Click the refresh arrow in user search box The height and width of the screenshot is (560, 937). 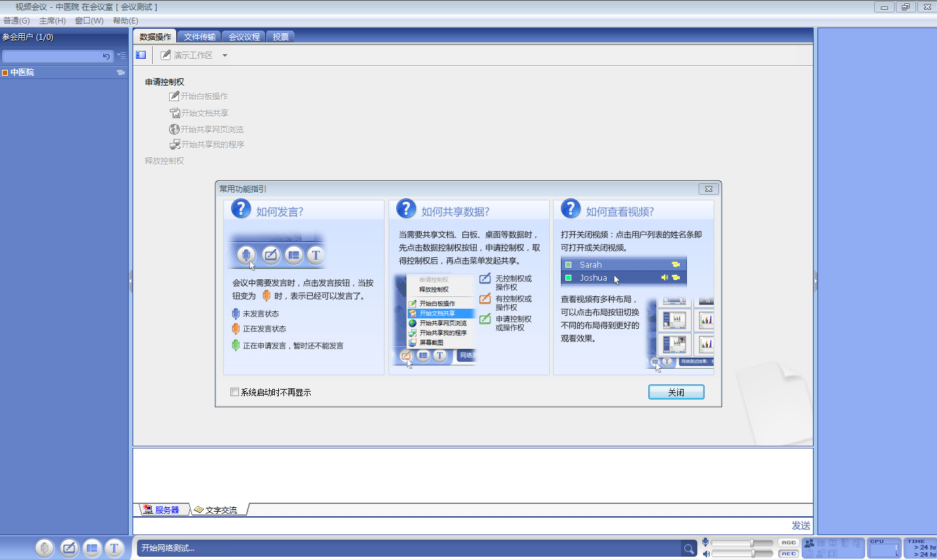(x=106, y=57)
